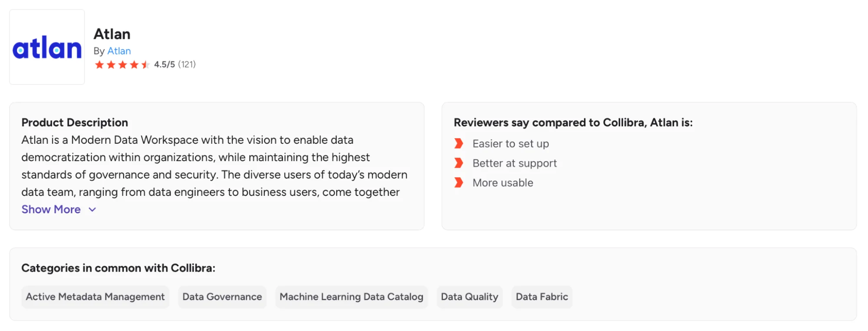Expand the product description with Show More
The image size is (868, 331).
51,209
